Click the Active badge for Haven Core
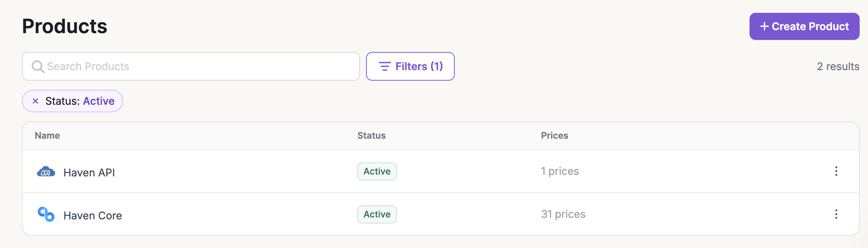Viewport: 868px width, 248px height. point(377,214)
